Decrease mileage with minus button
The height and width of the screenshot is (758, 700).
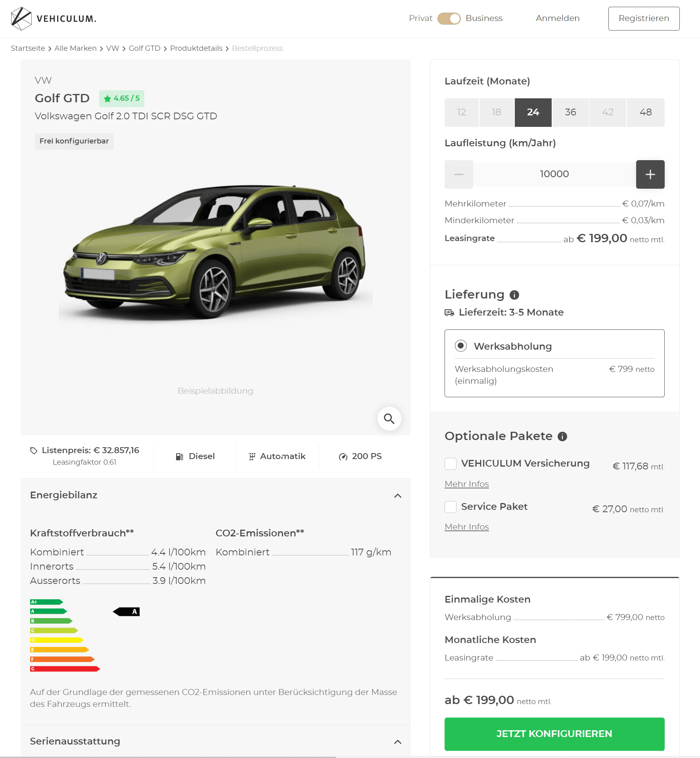[x=459, y=174]
